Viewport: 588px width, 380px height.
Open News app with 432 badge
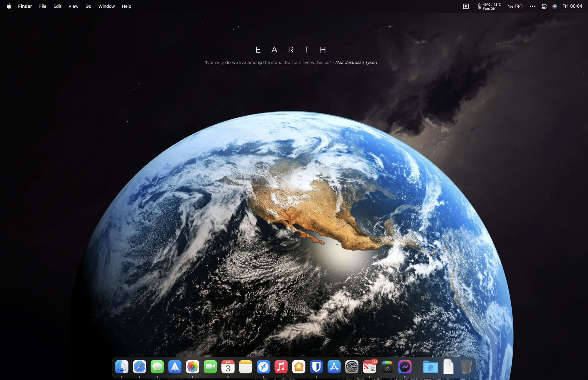[369, 367]
